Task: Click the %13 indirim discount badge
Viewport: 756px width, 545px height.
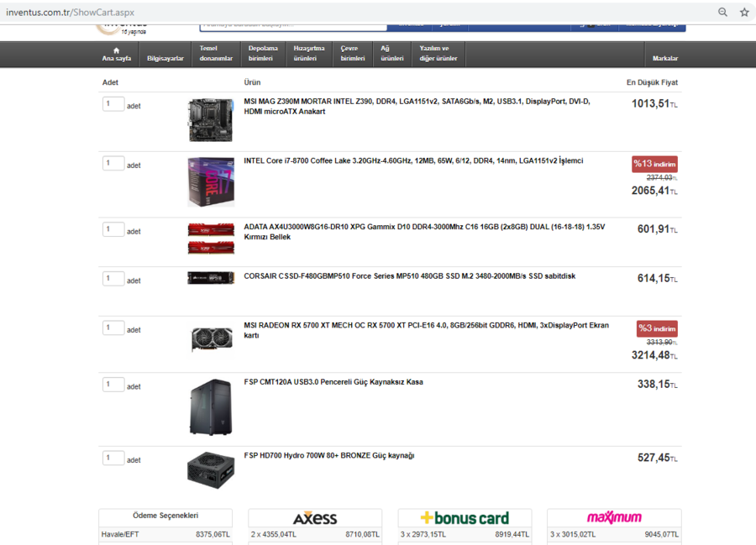Action: (654, 164)
